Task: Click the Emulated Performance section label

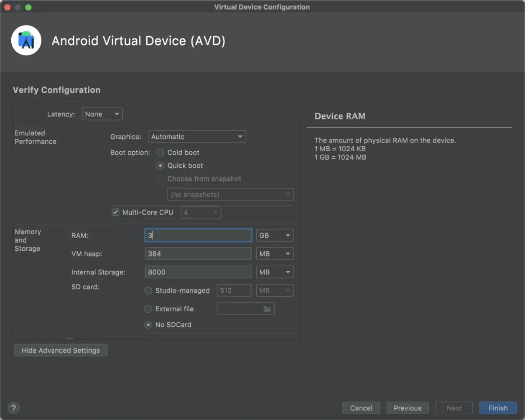Action: click(36, 137)
